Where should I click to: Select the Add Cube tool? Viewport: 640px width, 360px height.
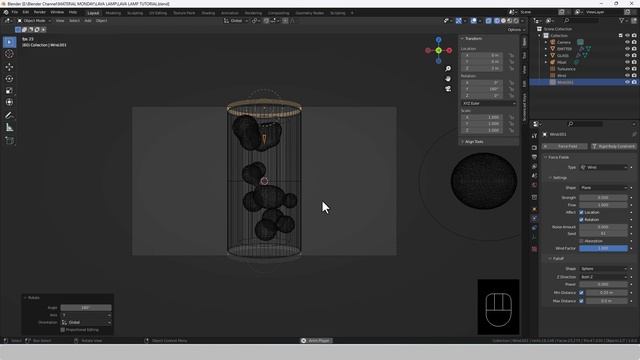9,140
